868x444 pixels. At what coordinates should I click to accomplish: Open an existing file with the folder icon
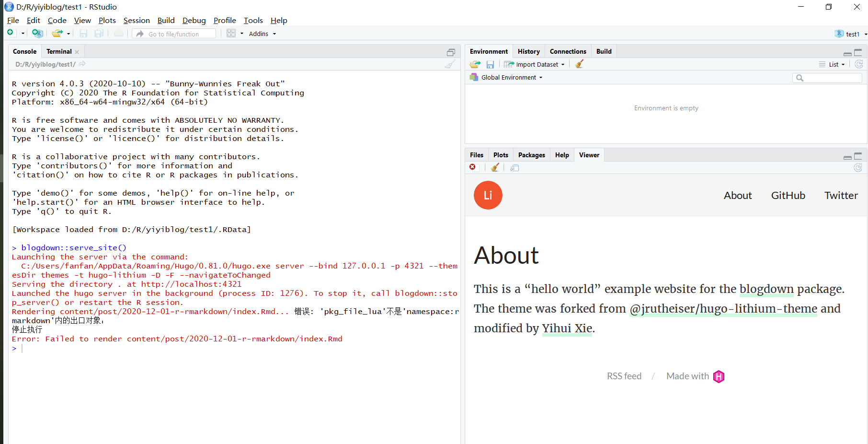point(57,33)
